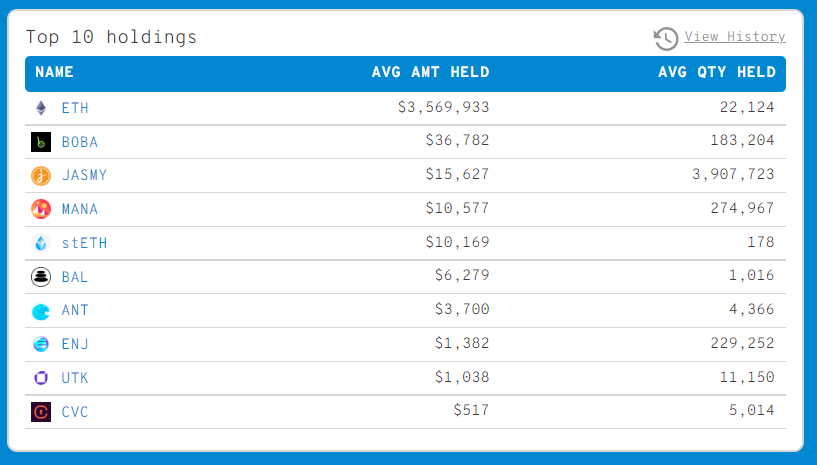Click the stETH droplet icon
The image size is (817, 465).
[41, 243]
